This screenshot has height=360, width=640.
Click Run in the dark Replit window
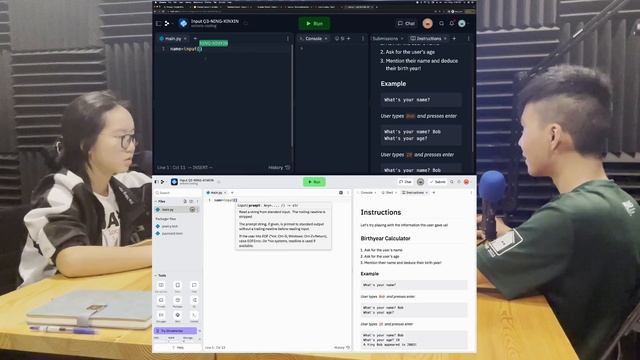pyautogui.click(x=314, y=24)
